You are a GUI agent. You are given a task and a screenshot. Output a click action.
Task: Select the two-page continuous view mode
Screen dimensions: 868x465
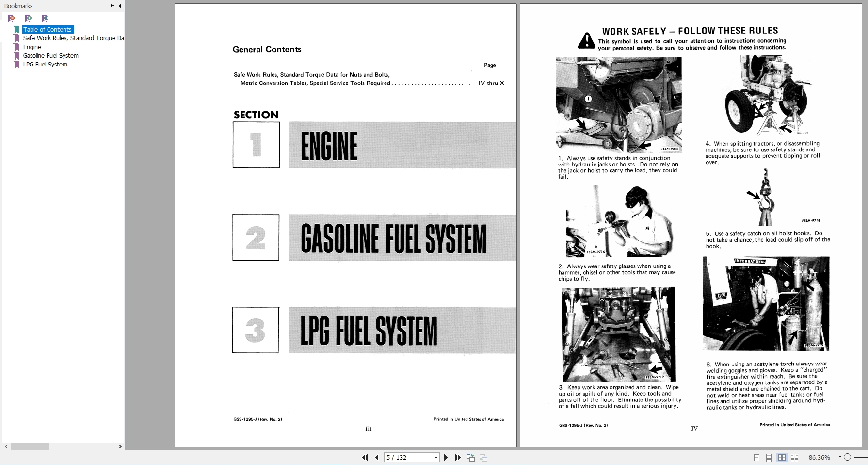pos(795,457)
